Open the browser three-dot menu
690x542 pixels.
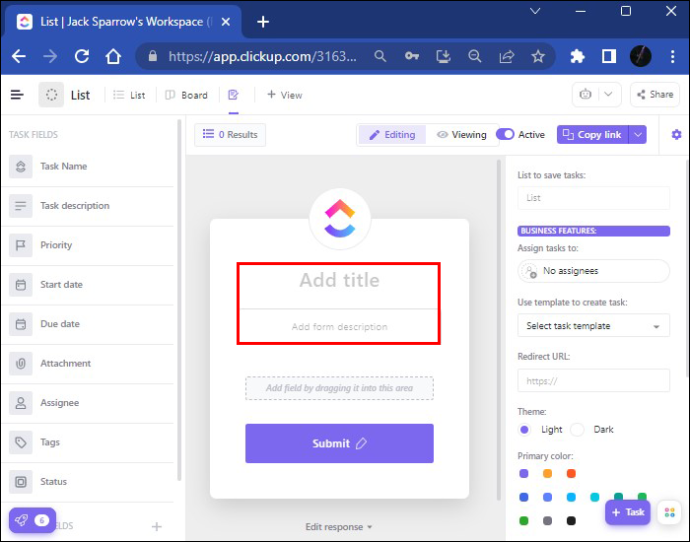coord(672,56)
